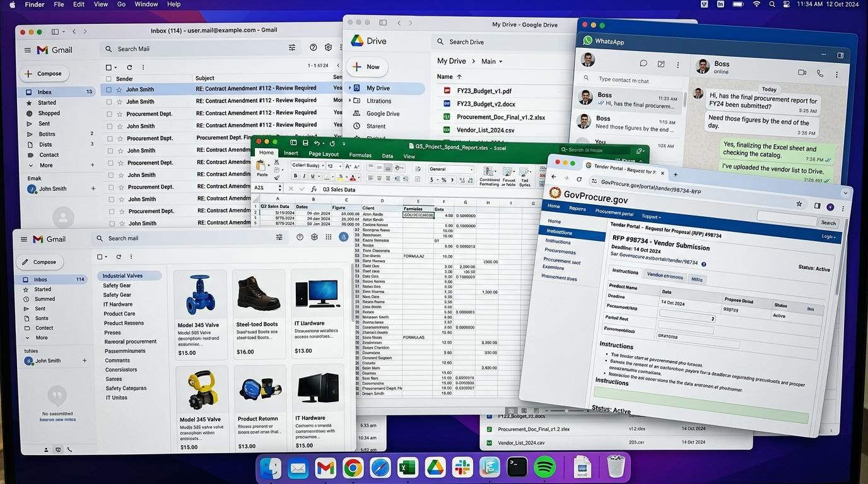This screenshot has height=484, width=868.
Task: Open the Formulas tab in Excel
Action: 360,155
